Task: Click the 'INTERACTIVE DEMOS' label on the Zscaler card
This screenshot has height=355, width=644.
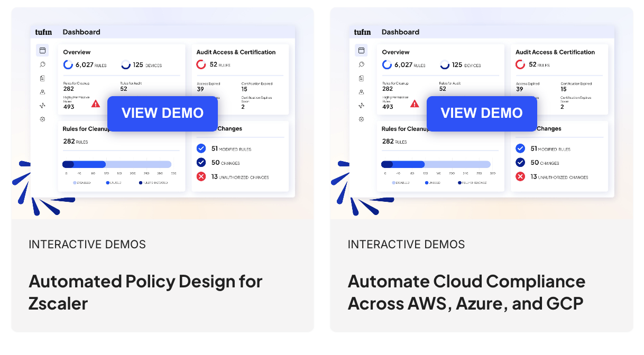Action: tap(87, 245)
